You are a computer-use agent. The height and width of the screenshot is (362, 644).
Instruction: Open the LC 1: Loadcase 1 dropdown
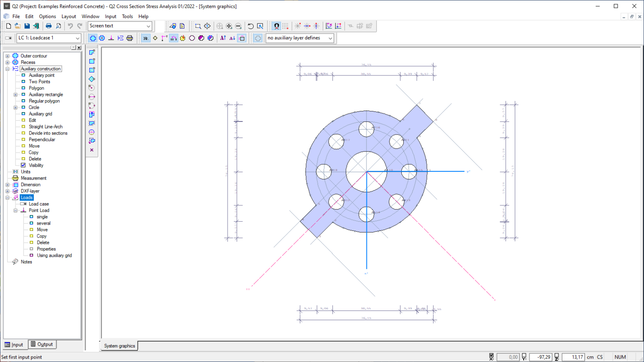point(49,38)
